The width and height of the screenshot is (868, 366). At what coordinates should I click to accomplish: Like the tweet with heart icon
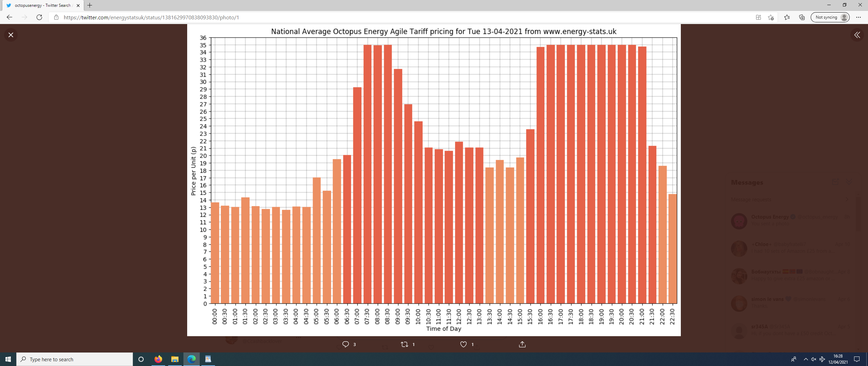tap(463, 344)
